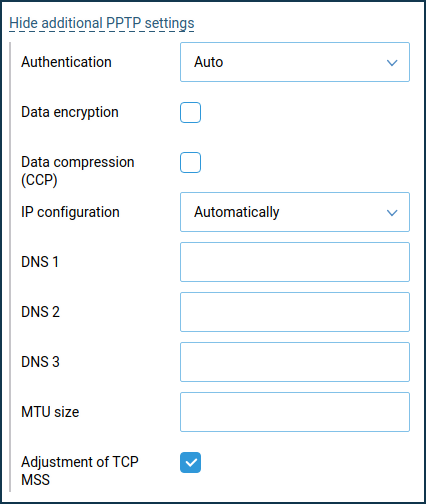The image size is (426, 504).
Task: Focus the DNS 1 input field
Action: tap(295, 262)
